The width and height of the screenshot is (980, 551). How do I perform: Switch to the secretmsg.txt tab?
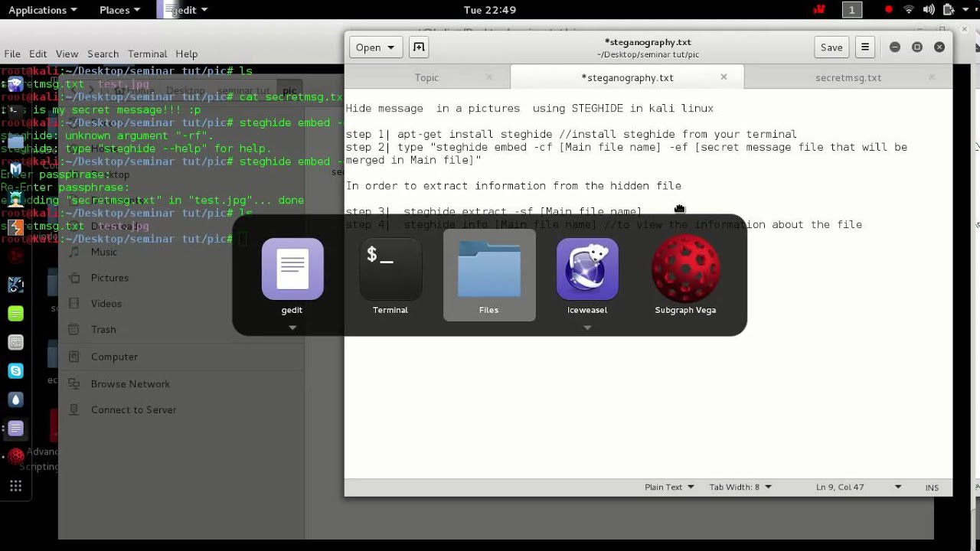pyautogui.click(x=848, y=77)
